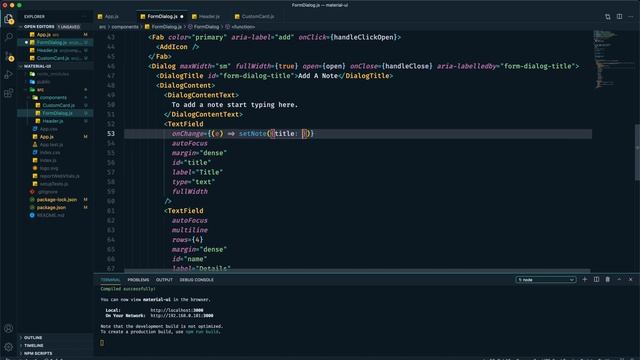The height and width of the screenshot is (360, 640).
Task: Split the editor to the right
Action: 619,16
